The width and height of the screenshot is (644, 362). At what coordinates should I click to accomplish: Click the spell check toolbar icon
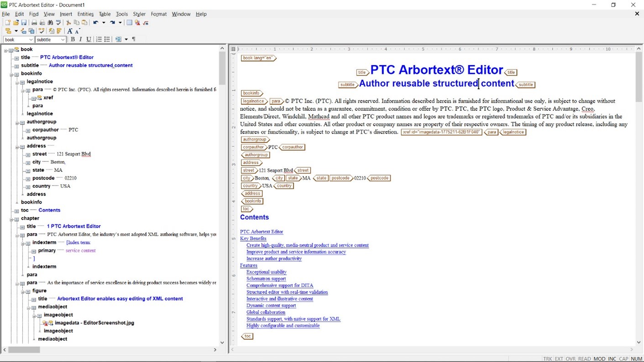pos(59,23)
